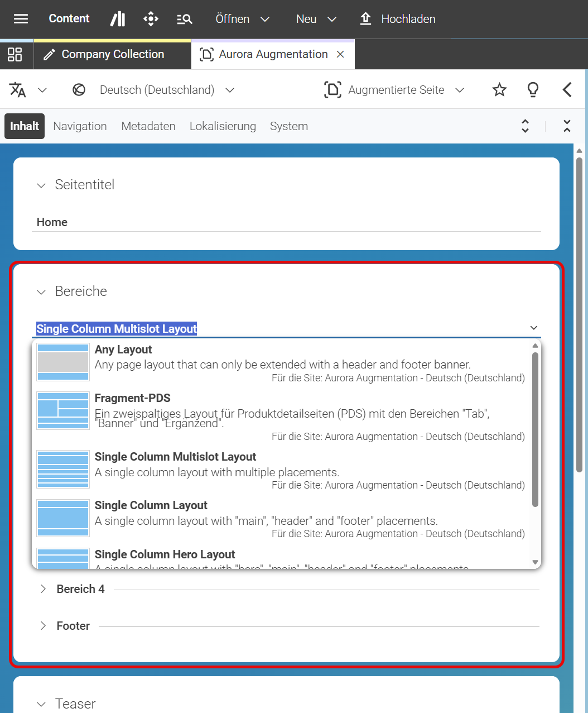
Task: Choose Single Column Layout option
Action: point(282,519)
